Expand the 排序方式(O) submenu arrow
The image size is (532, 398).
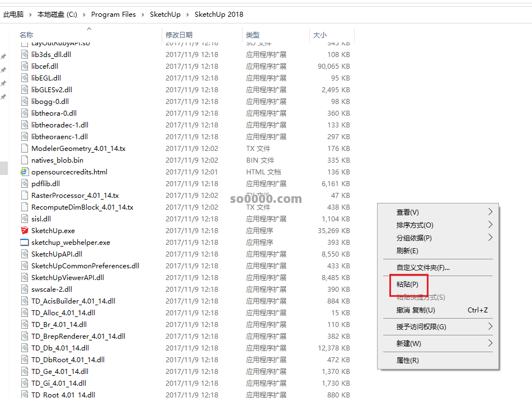click(x=490, y=225)
